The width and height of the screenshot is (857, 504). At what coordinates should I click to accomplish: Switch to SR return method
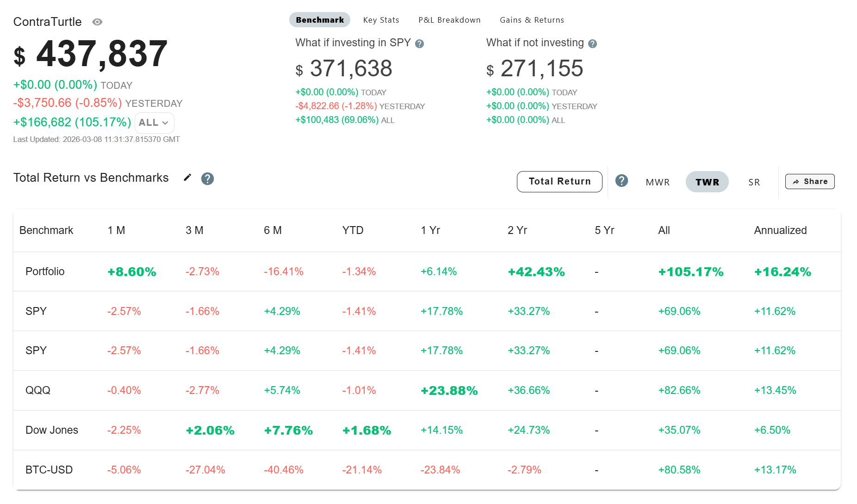[x=754, y=182]
